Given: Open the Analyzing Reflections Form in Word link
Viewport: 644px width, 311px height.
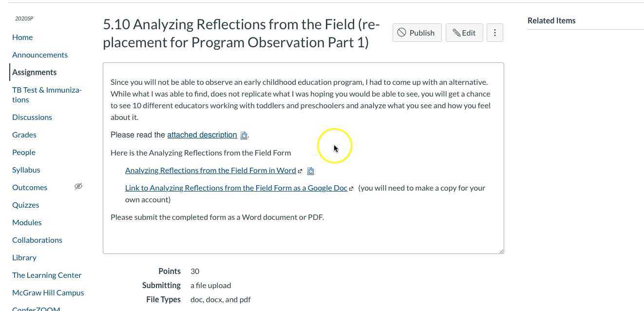Looking at the screenshot, I should tap(210, 170).
